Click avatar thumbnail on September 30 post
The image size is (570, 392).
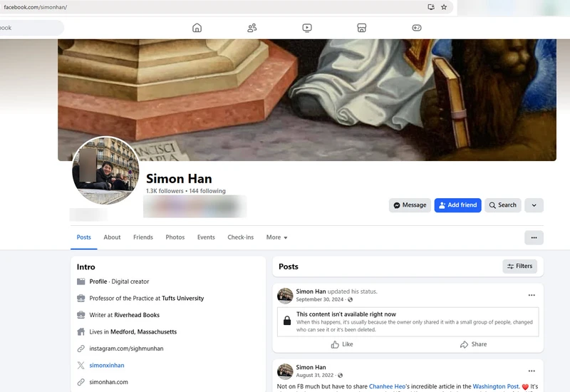285,296
